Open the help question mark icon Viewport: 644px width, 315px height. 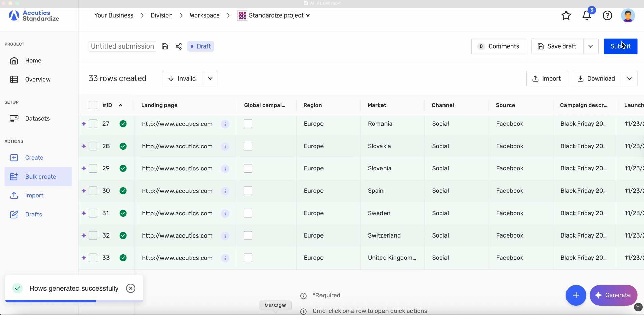pyautogui.click(x=607, y=15)
